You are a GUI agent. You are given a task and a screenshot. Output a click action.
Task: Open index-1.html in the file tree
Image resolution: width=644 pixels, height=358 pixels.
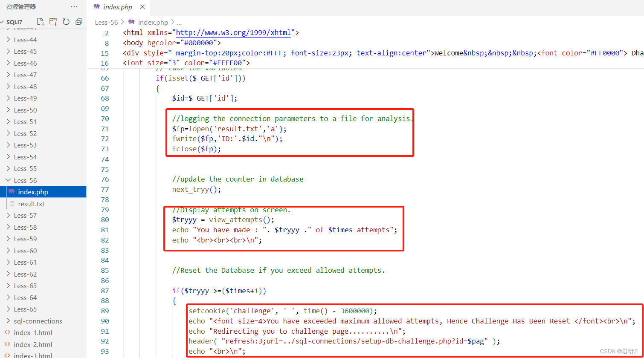tap(43, 332)
